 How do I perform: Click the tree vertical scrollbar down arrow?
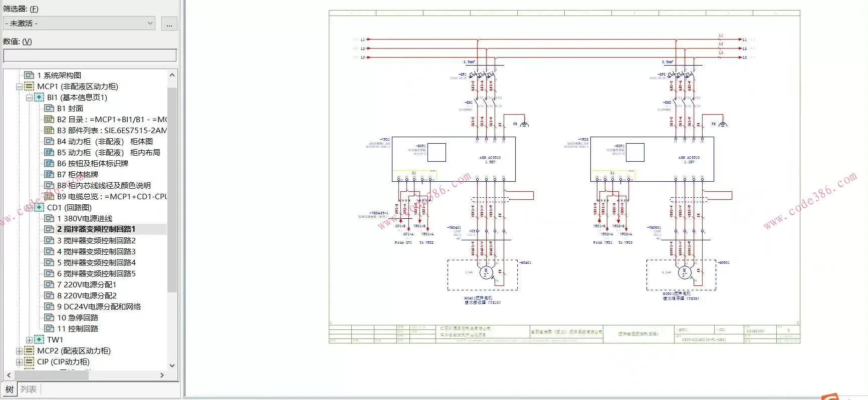tap(172, 365)
